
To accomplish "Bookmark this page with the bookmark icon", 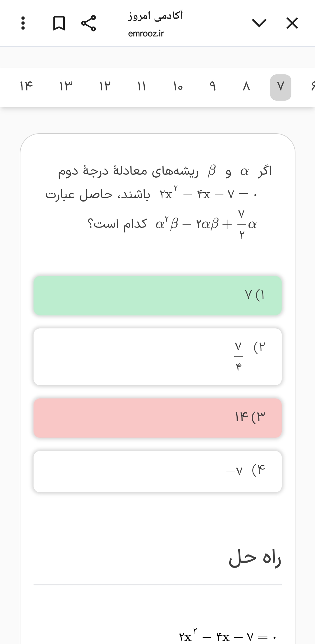I will (59, 23).
